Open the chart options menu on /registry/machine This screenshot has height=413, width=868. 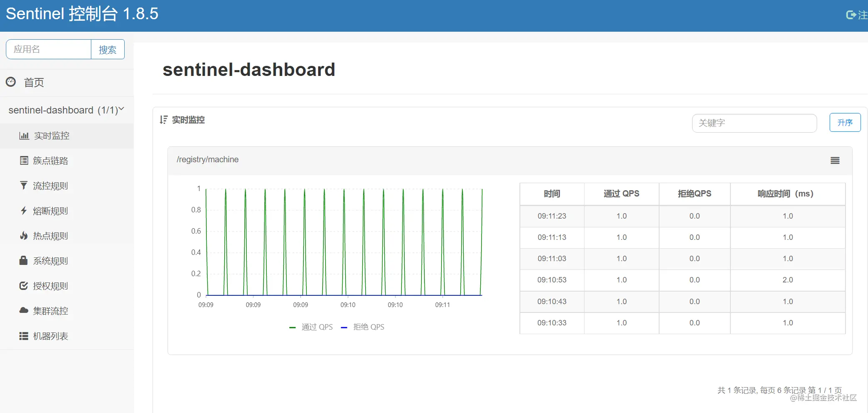point(835,161)
